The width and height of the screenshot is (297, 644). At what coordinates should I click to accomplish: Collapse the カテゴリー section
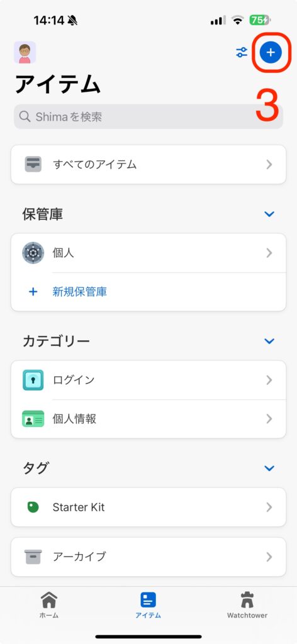[x=269, y=341]
